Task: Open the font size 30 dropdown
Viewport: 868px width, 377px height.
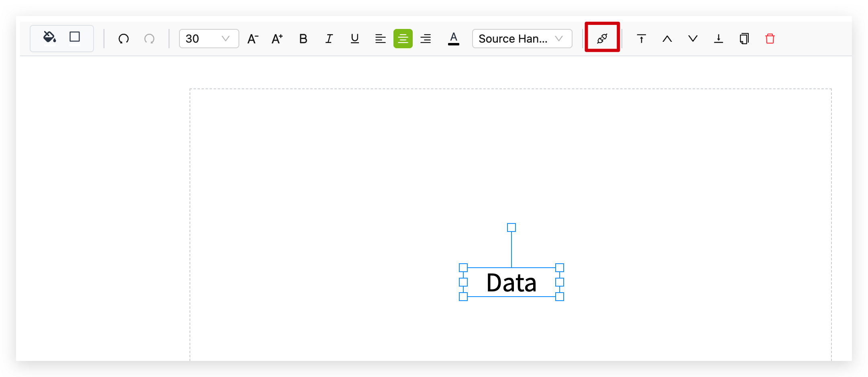Action: 209,39
